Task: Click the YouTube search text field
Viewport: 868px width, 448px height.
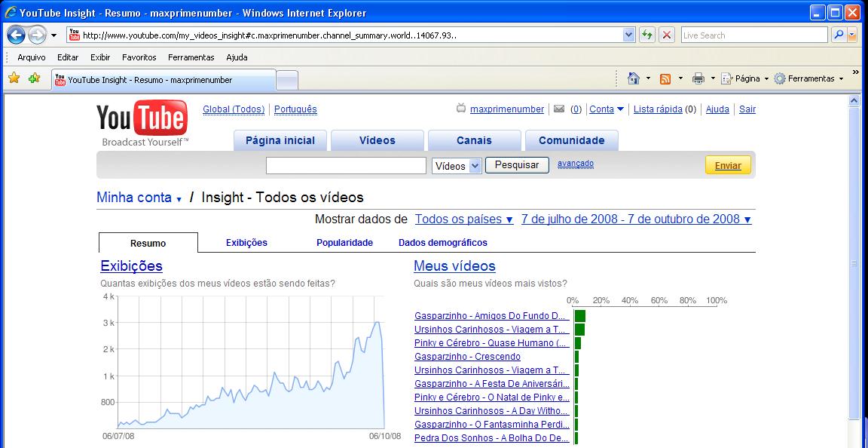Action: pos(346,165)
